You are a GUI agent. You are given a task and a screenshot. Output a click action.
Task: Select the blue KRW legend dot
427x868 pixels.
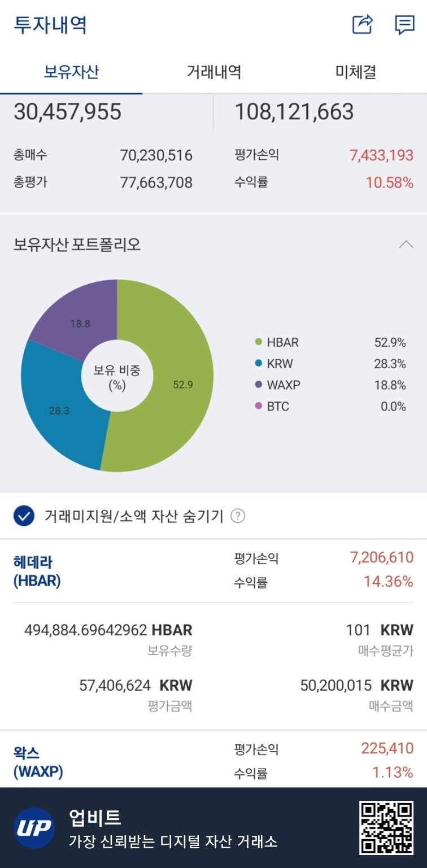tap(257, 364)
